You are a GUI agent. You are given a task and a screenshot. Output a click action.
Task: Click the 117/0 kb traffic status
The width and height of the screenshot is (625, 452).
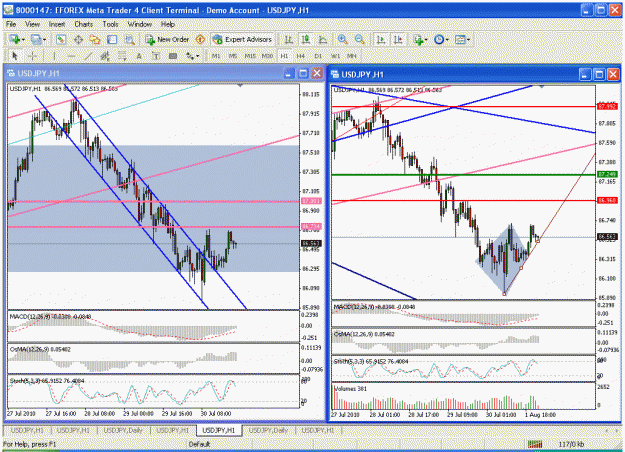tap(571, 444)
